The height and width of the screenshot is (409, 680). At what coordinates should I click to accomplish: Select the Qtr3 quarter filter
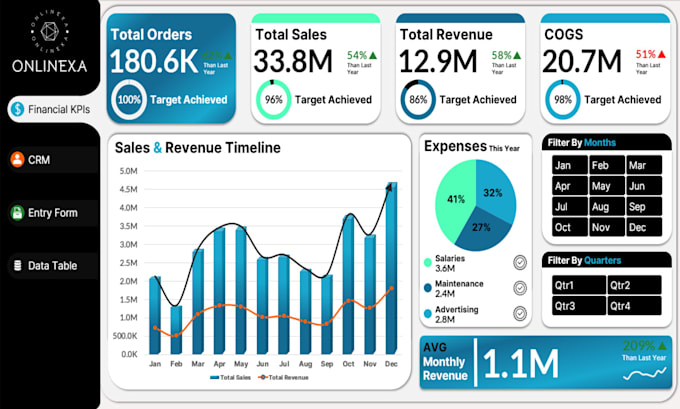click(x=579, y=306)
